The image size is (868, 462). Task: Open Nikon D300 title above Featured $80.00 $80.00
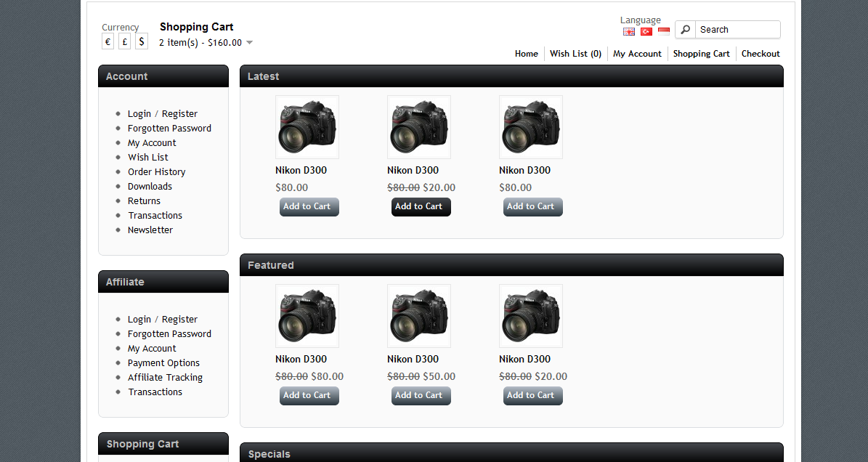click(301, 359)
